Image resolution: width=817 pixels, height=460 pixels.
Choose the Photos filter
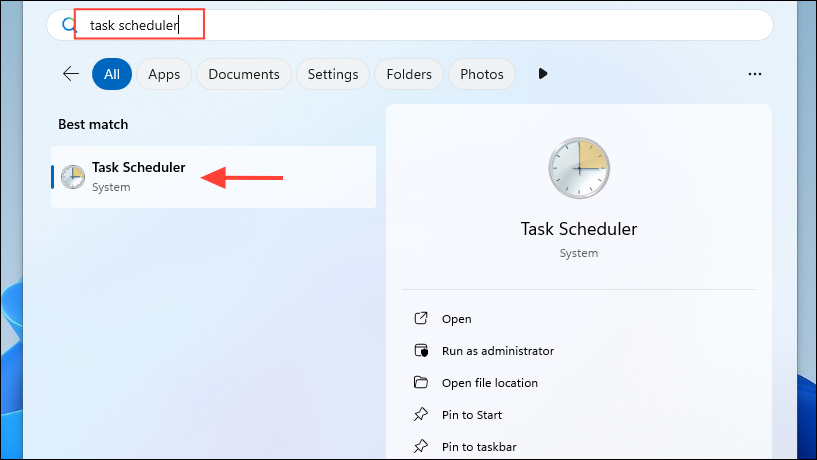pos(482,74)
